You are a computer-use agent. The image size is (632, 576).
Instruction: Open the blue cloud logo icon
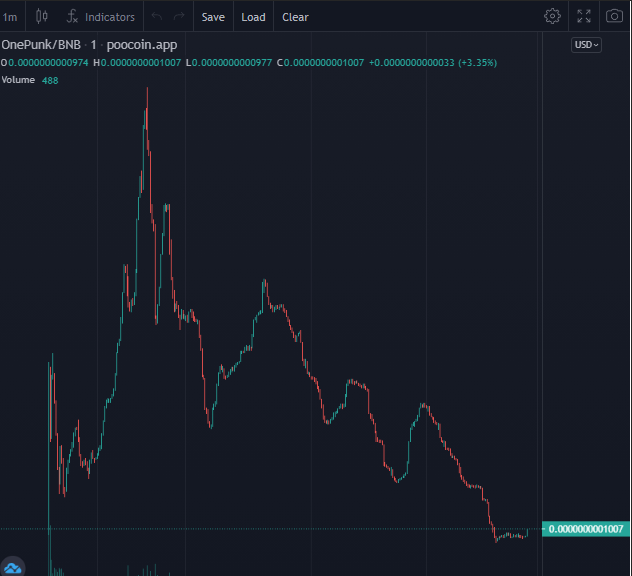pyautogui.click(x=12, y=568)
